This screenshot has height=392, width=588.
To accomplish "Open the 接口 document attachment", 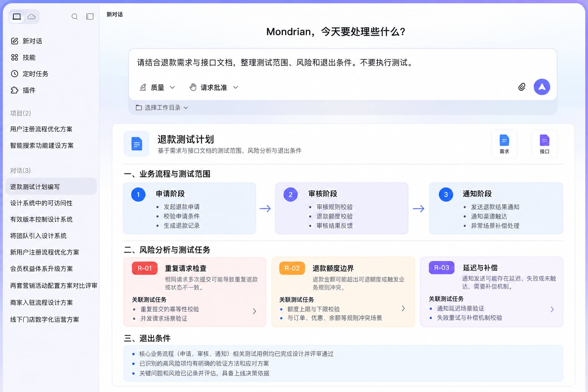I will [544, 144].
